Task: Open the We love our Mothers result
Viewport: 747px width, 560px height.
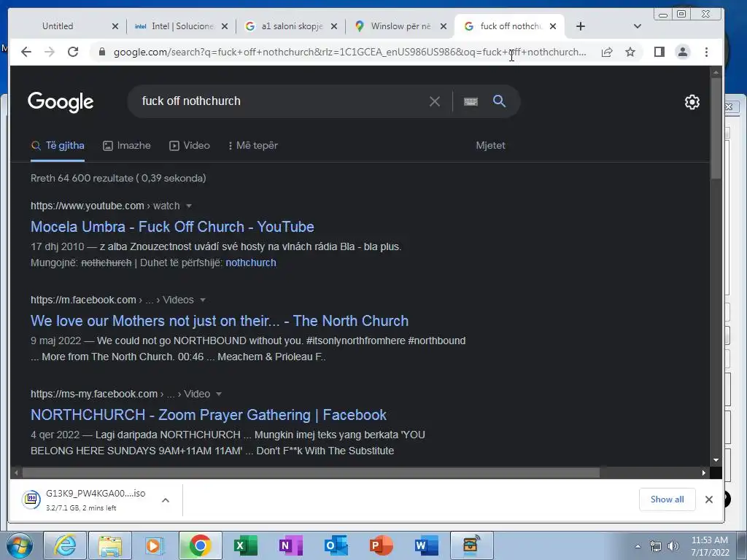Action: coord(220,321)
